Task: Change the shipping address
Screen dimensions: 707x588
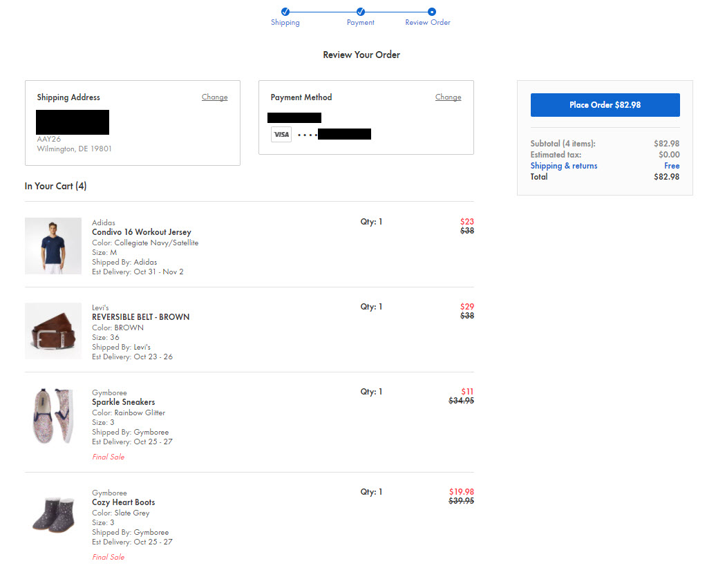Action: [214, 97]
